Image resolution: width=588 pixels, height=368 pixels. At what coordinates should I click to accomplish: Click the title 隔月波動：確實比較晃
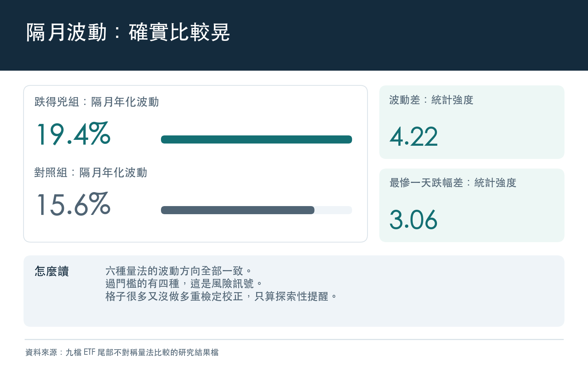(128, 32)
